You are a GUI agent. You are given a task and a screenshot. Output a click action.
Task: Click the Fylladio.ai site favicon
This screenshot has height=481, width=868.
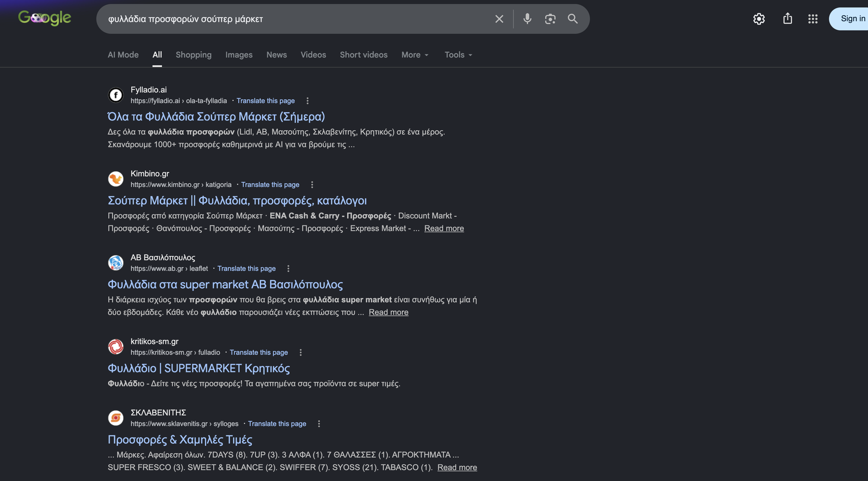click(x=116, y=95)
